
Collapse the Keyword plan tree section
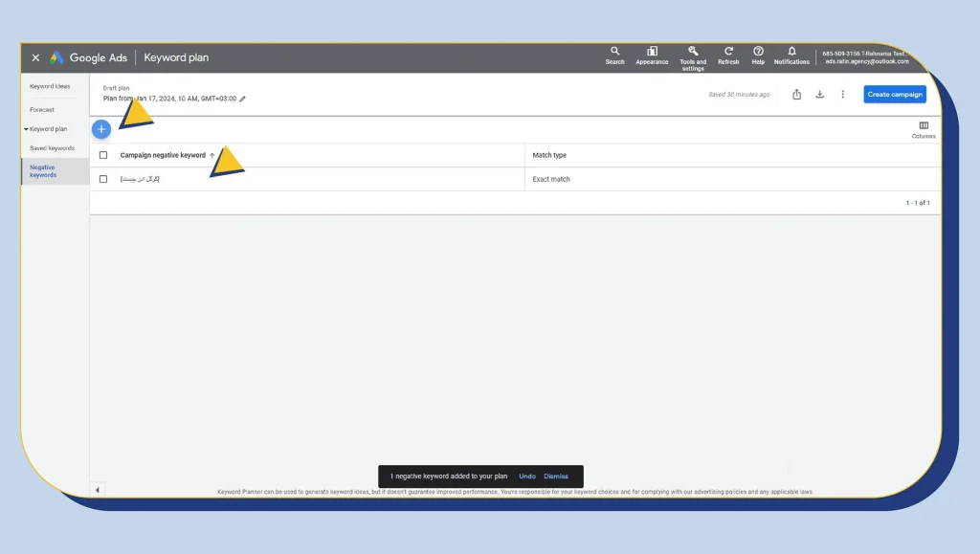pyautogui.click(x=26, y=129)
